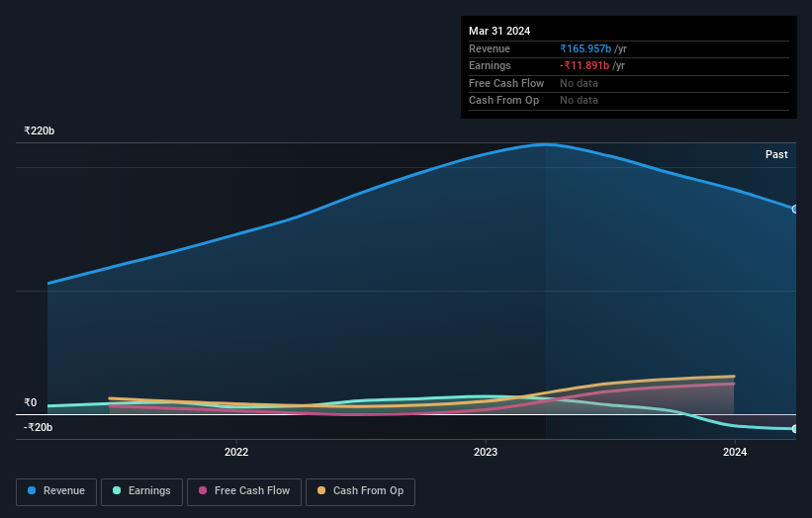Toggle the Earnings legend series
Viewport: 812px width, 518px height.
[141, 491]
